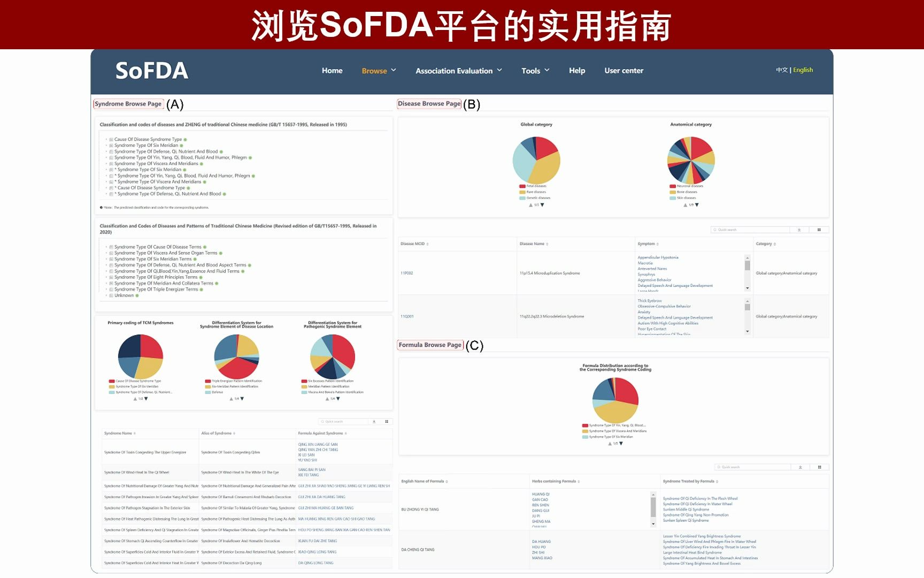This screenshot has width=924, height=578.
Task: Open Association Evaluation menu
Action: click(454, 71)
